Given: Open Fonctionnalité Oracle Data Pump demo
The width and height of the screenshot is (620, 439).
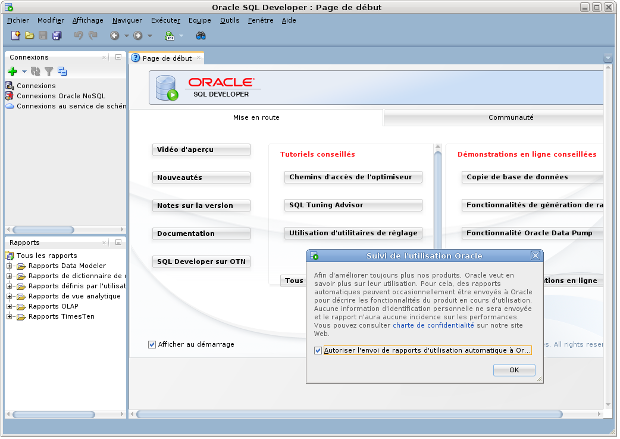Looking at the screenshot, I should click(532, 233).
